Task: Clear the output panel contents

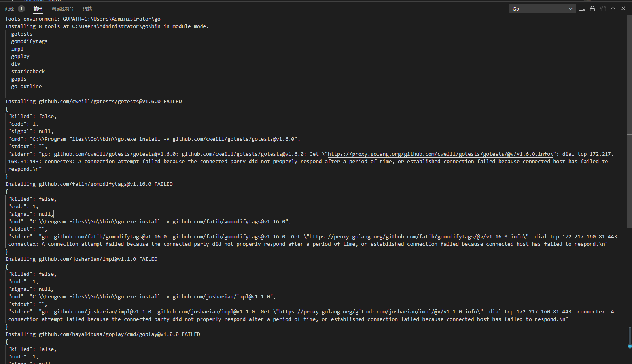Action: pos(582,9)
